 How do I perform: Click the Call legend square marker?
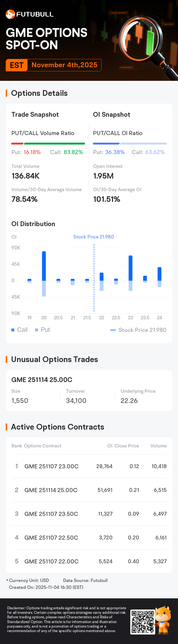click(13, 330)
